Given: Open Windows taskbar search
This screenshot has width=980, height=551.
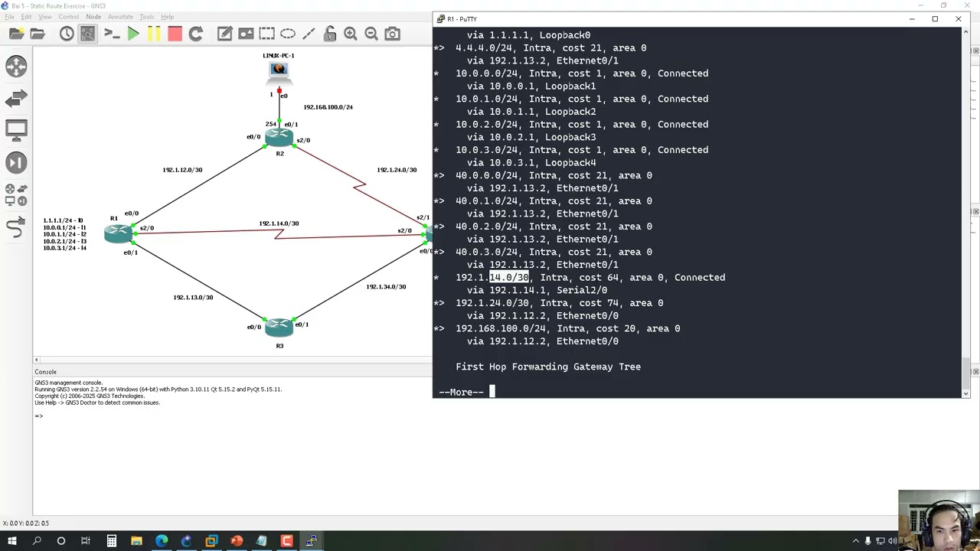Looking at the screenshot, I should pos(36,541).
